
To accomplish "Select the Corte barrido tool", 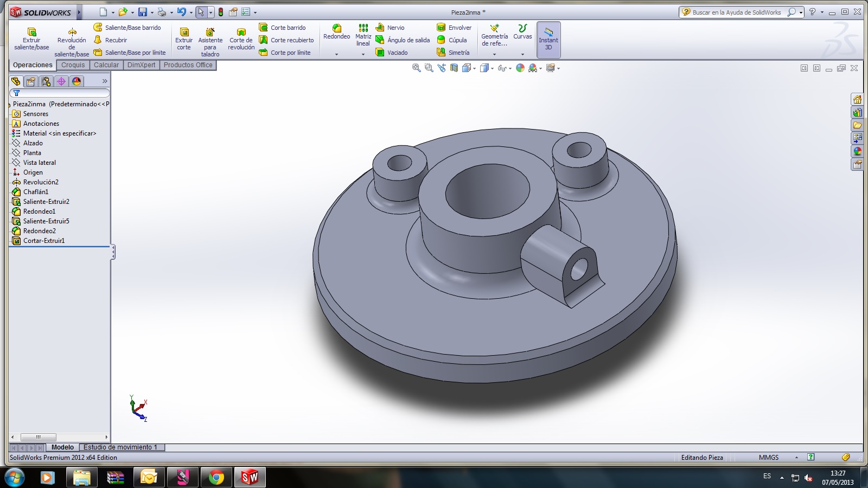I will click(x=282, y=27).
